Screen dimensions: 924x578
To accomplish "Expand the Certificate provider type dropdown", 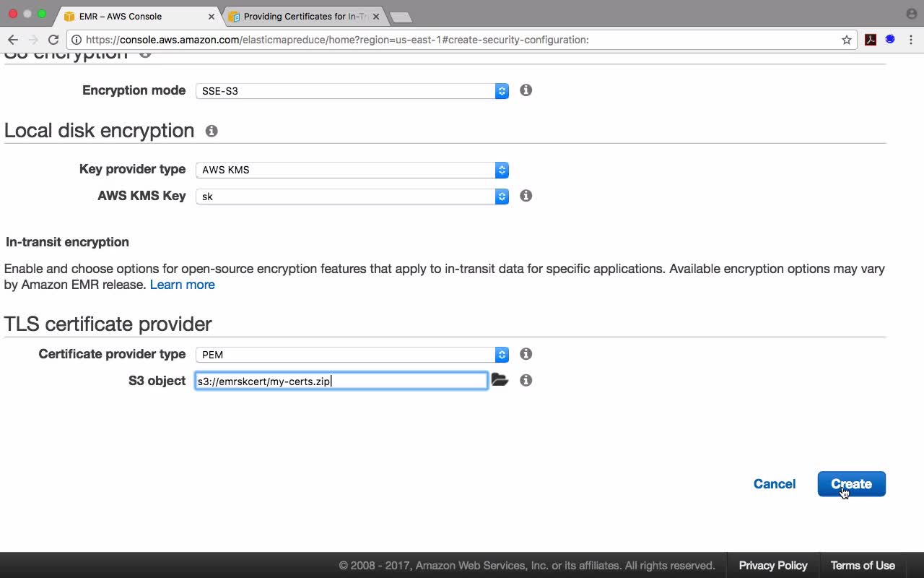I will point(352,355).
